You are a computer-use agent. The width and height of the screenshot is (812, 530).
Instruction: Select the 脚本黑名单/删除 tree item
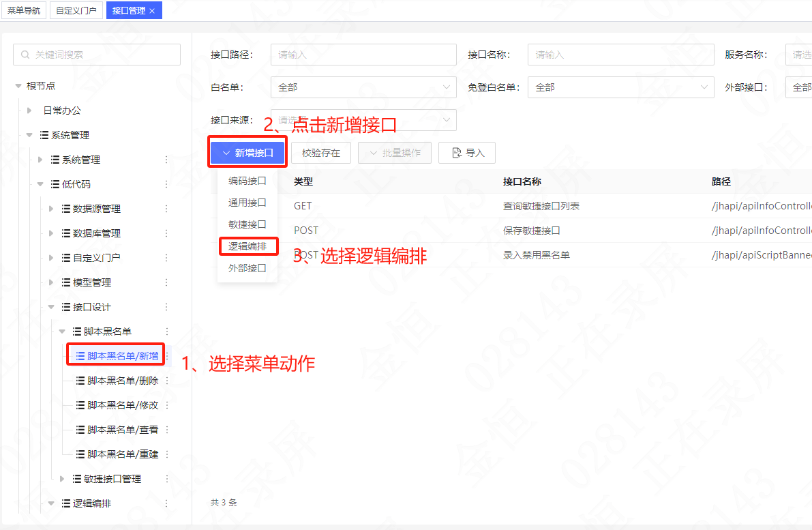tap(123, 380)
